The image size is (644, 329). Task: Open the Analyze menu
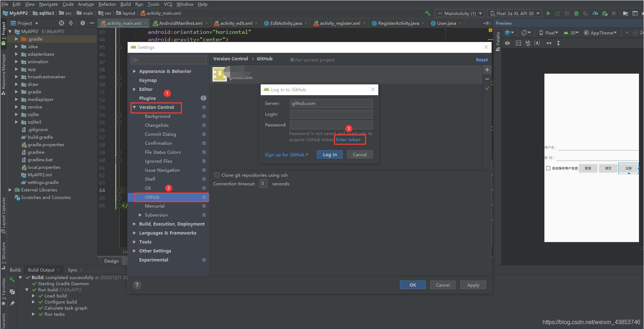[86, 4]
